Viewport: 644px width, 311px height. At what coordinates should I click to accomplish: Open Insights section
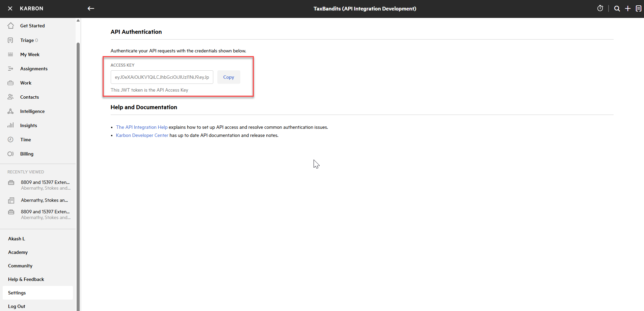[29, 125]
